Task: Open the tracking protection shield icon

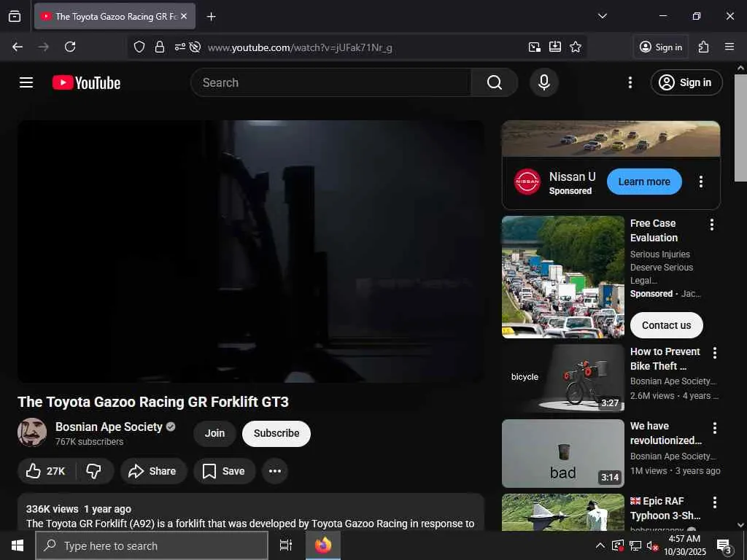Action: click(x=139, y=47)
